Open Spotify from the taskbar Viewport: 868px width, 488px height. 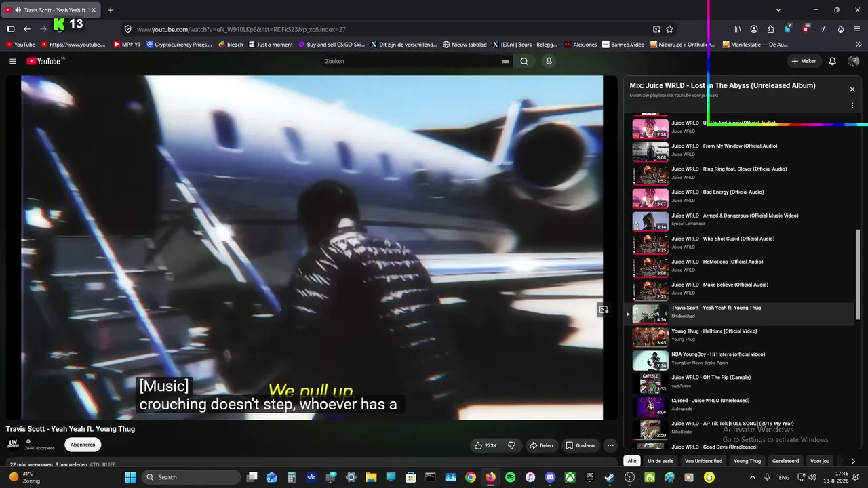click(510, 477)
